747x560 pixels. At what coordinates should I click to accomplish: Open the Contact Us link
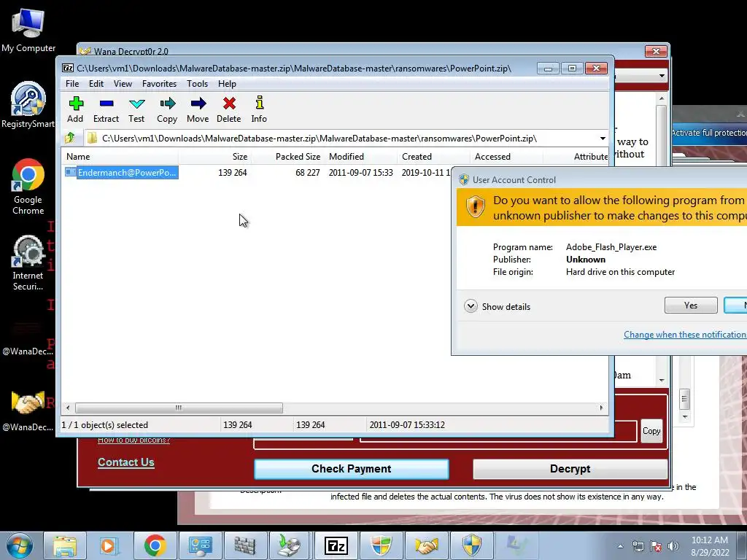125,462
